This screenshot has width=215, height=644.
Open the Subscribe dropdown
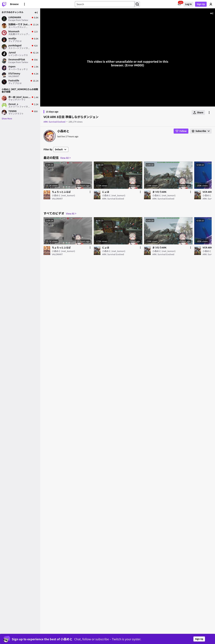(x=201, y=131)
